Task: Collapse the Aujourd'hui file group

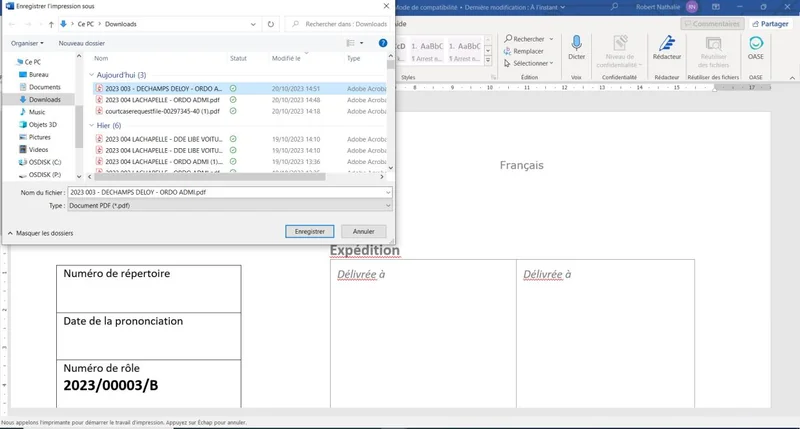Action: (91, 75)
